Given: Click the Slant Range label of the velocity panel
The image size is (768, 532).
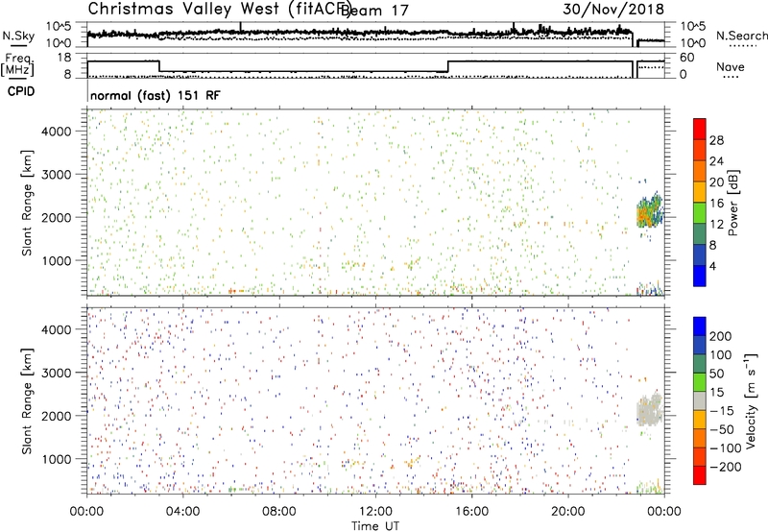Looking at the screenshot, I should click(x=27, y=400).
